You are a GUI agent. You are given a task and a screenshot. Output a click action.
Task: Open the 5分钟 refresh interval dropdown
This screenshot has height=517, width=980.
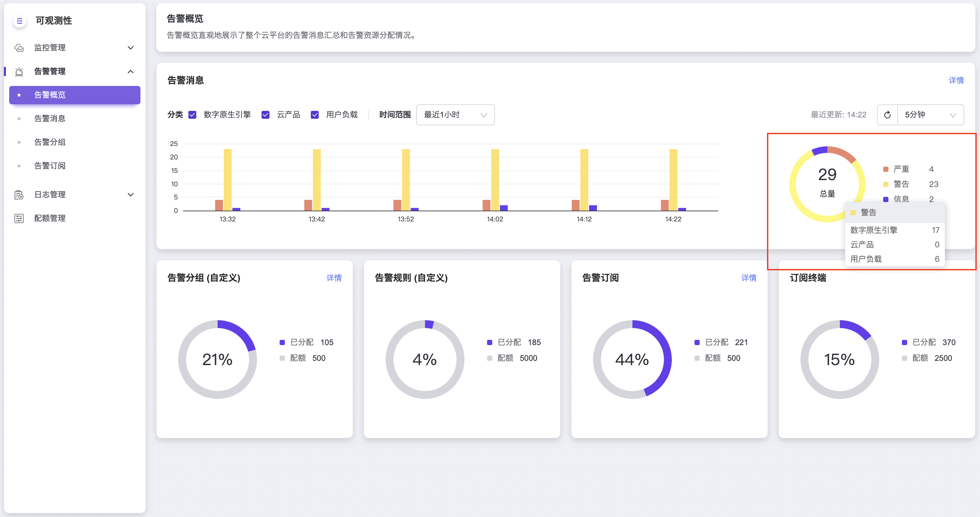[x=930, y=115]
